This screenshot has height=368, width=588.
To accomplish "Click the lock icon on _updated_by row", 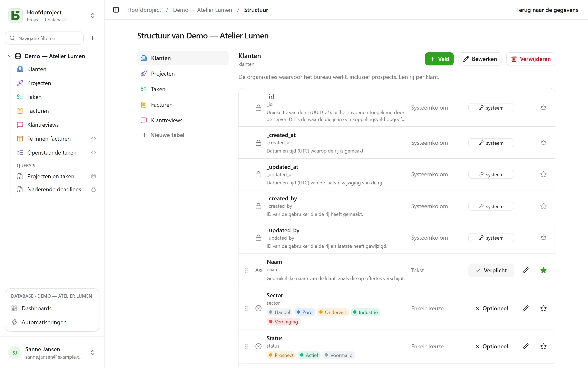I will 258,238.
